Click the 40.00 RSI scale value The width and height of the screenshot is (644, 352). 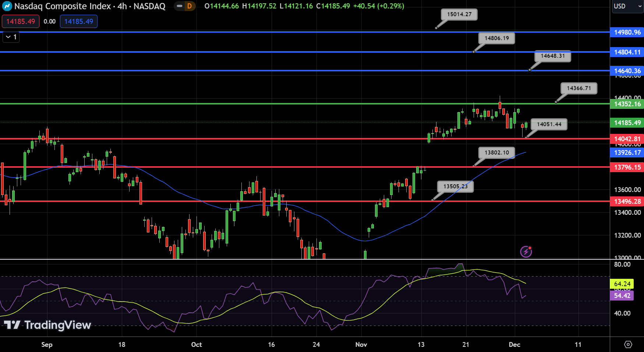click(x=622, y=313)
